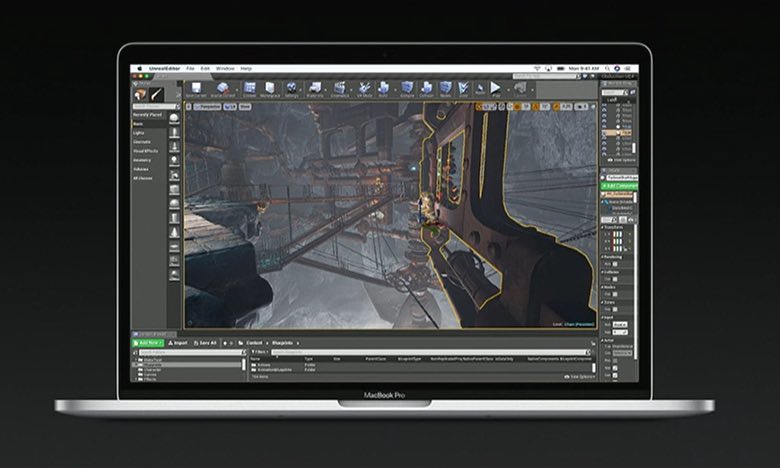
Task: Select the Lights category
Action: coord(139,133)
